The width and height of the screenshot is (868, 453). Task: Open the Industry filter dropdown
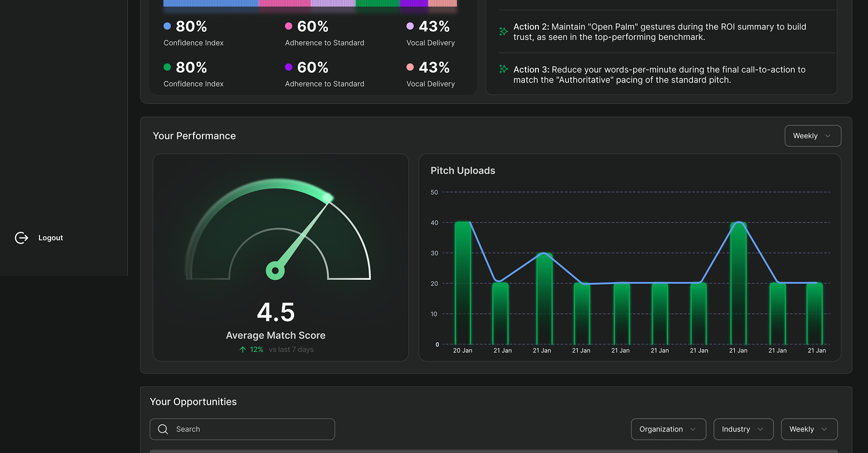(x=742, y=429)
